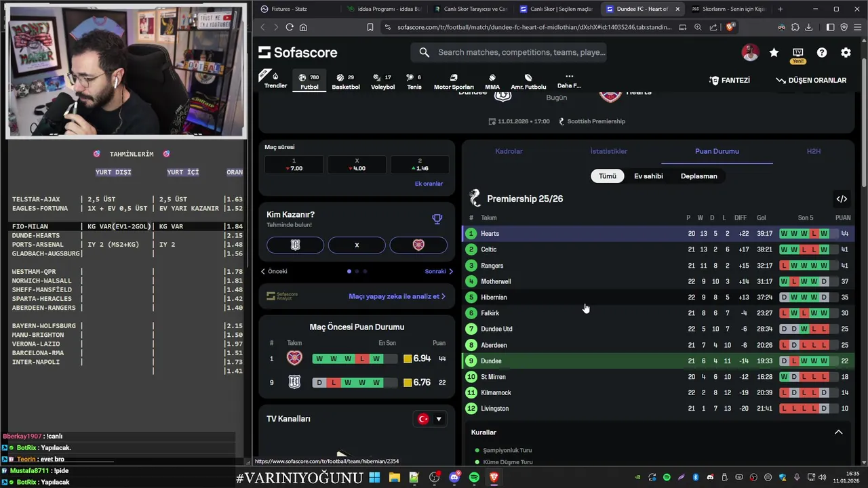Open the Trendler sports category
The image size is (868, 488).
(275, 80)
